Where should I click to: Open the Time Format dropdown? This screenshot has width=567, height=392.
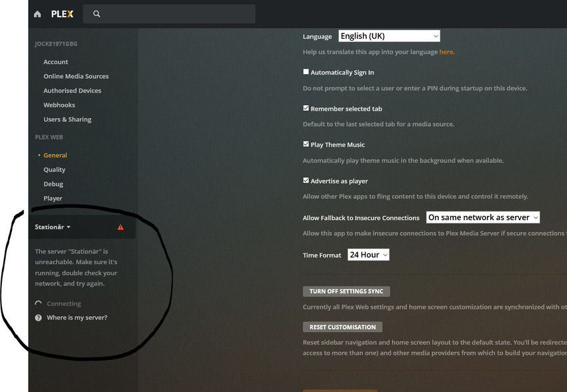(x=368, y=255)
